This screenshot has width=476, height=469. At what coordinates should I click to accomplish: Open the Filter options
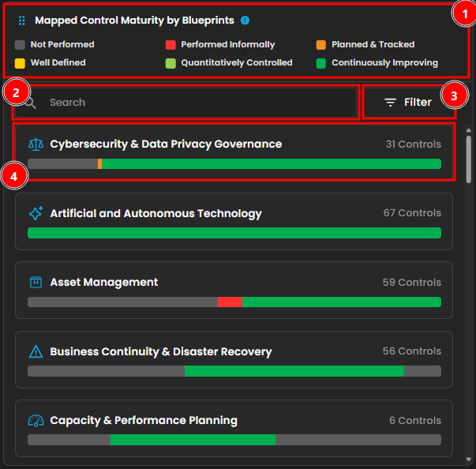point(408,103)
